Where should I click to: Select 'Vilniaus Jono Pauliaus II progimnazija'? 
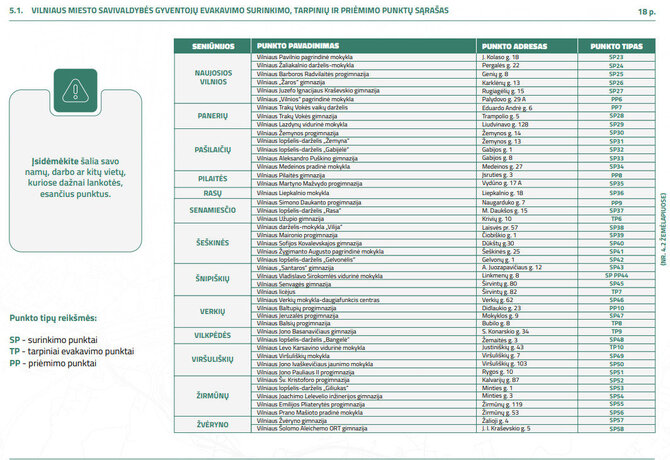coord(306,372)
